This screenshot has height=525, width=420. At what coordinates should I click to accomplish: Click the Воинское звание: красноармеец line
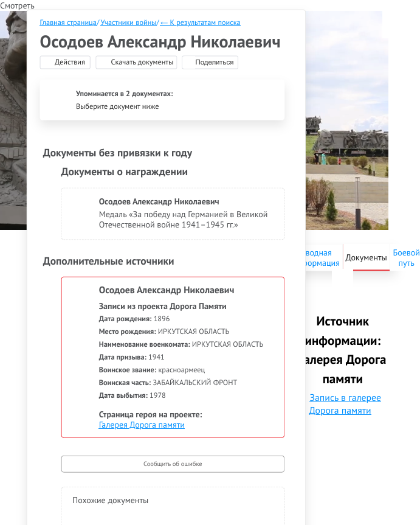point(152,370)
